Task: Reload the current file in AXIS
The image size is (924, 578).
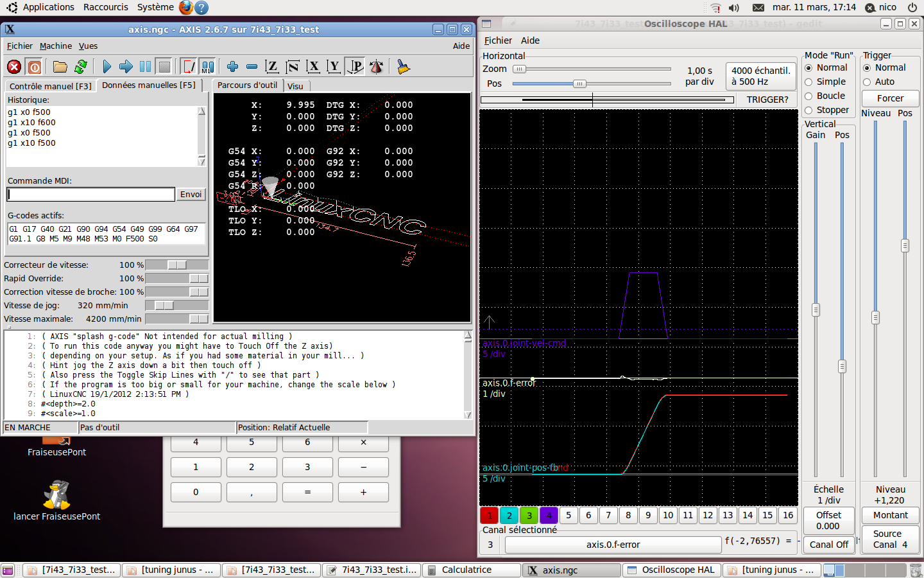Action: click(x=81, y=67)
